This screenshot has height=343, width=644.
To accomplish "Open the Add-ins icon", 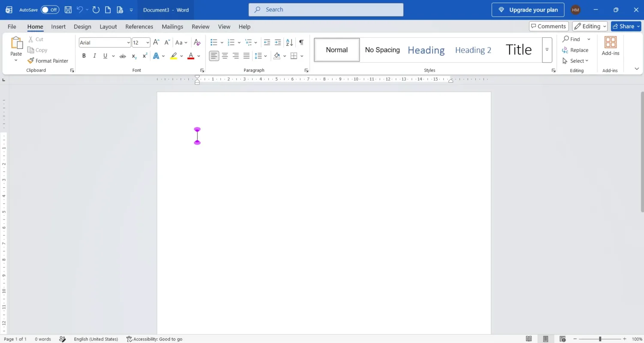I will pyautogui.click(x=610, y=42).
